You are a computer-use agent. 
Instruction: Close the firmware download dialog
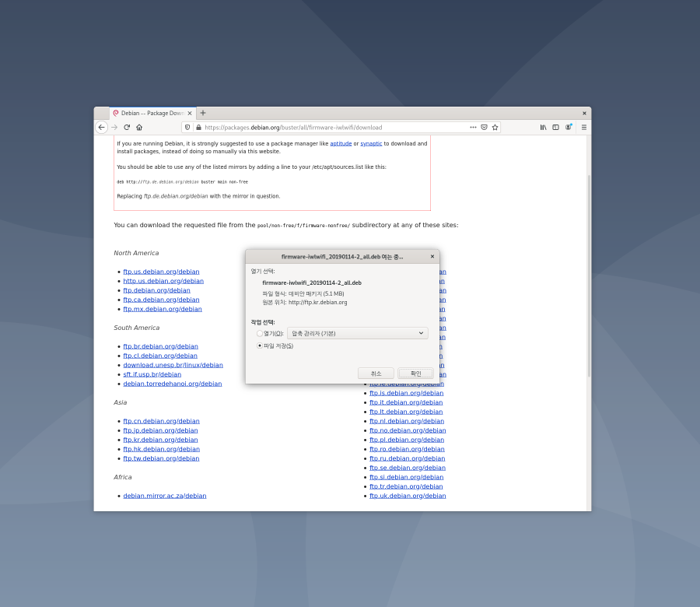coord(432,256)
